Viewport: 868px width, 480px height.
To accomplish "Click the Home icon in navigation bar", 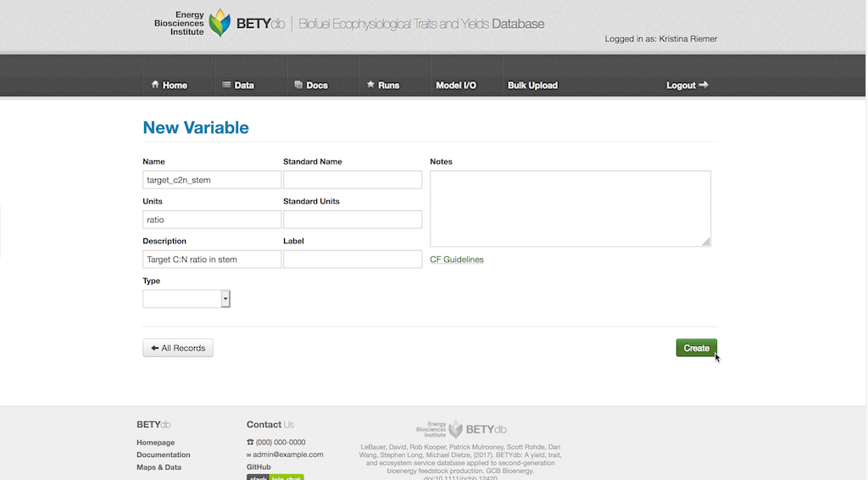I will pyautogui.click(x=155, y=85).
